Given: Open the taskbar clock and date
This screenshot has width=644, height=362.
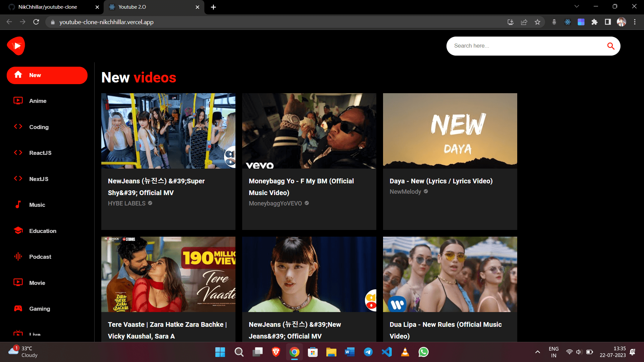Looking at the screenshot, I should tap(613, 352).
